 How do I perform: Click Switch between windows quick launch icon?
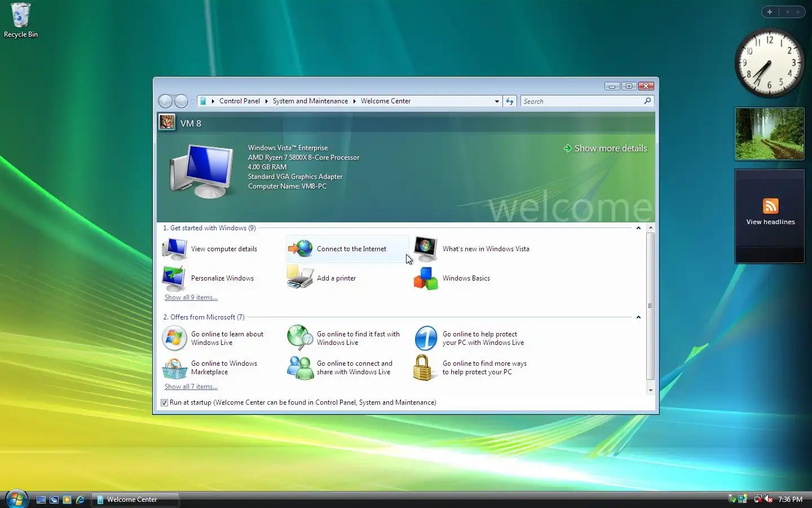(54, 500)
